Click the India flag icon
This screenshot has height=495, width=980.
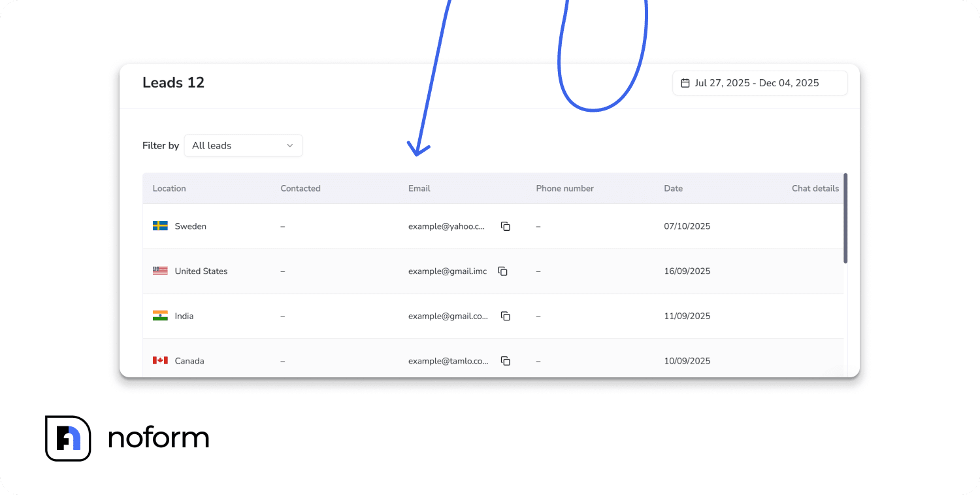point(160,316)
